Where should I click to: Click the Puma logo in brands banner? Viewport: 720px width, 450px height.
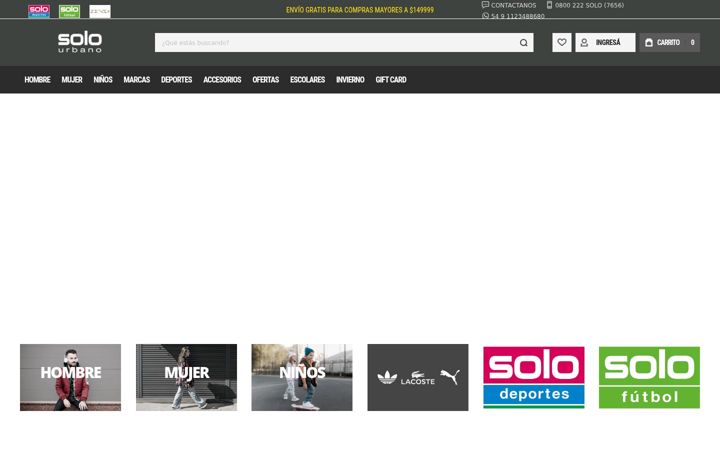[x=450, y=377]
